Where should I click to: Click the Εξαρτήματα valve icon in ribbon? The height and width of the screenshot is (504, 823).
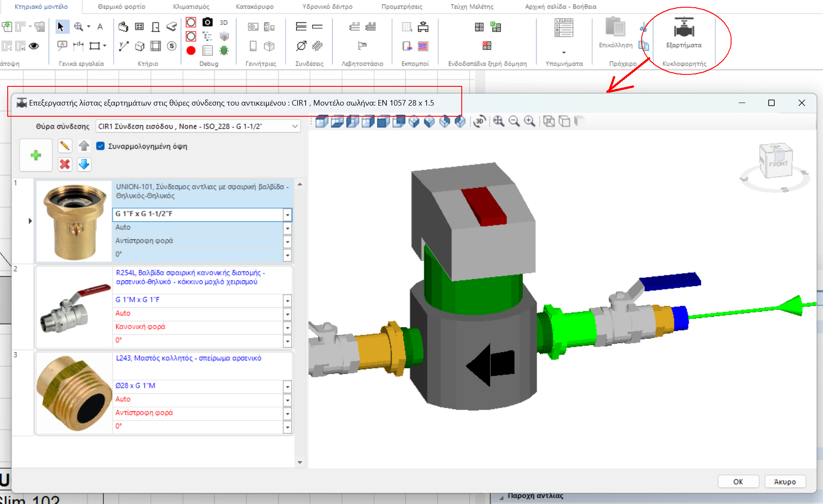[x=684, y=28]
